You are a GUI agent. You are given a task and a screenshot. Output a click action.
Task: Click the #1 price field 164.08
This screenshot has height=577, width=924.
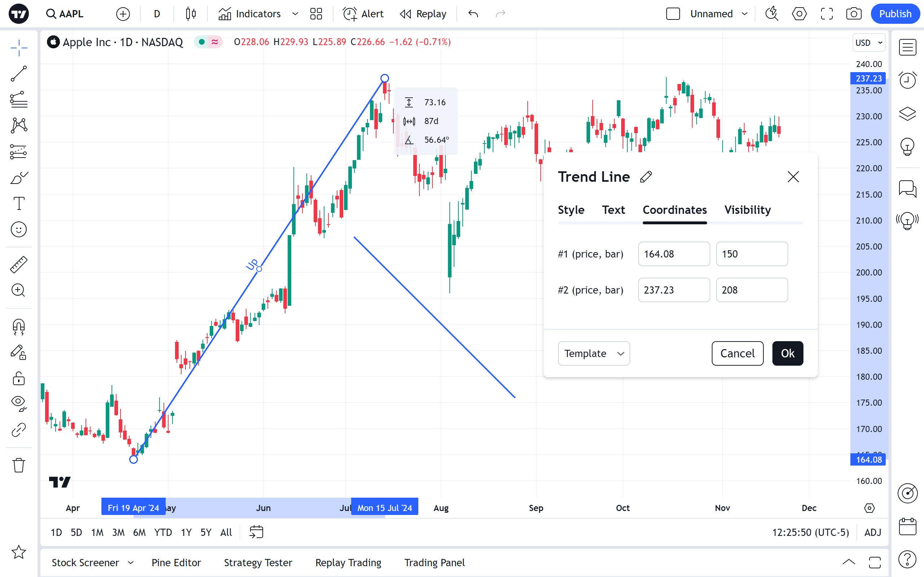(x=674, y=254)
